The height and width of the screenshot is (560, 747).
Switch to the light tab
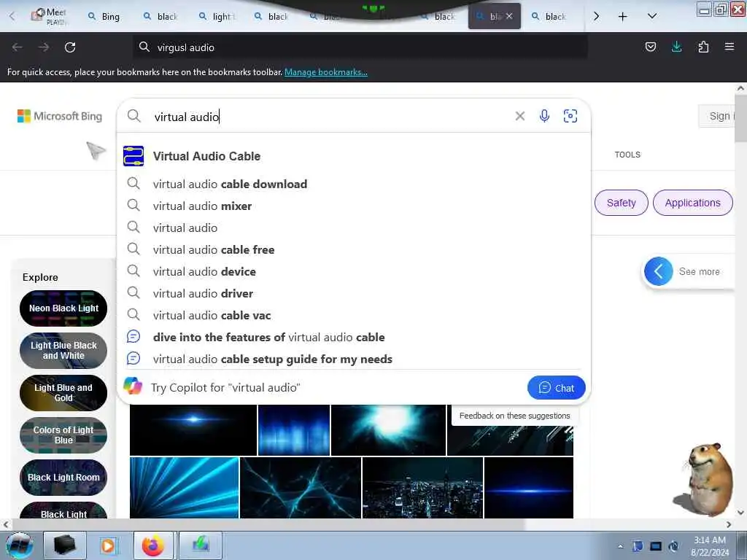click(217, 16)
